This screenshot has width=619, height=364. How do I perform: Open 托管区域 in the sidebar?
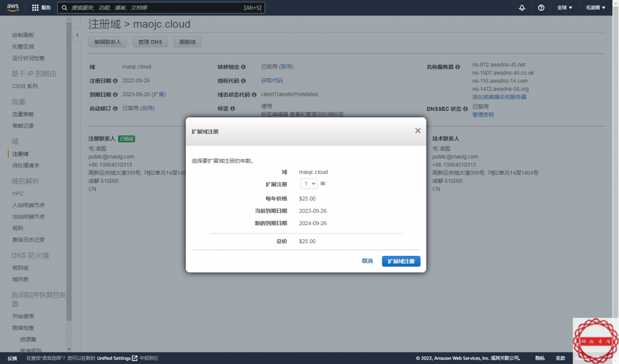23,47
